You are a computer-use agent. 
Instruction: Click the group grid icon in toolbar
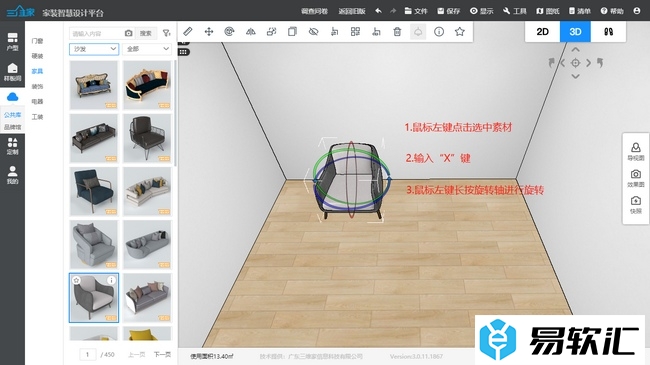(355, 32)
